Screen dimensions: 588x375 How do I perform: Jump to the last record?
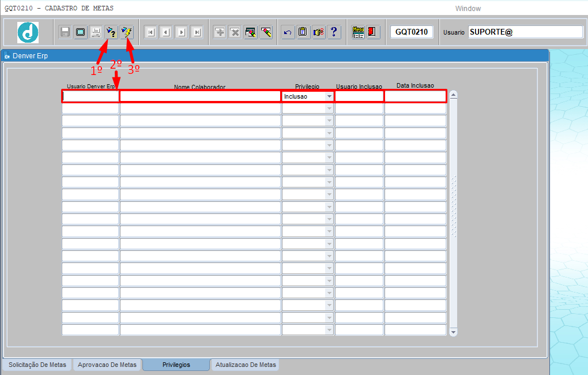pyautogui.click(x=197, y=32)
